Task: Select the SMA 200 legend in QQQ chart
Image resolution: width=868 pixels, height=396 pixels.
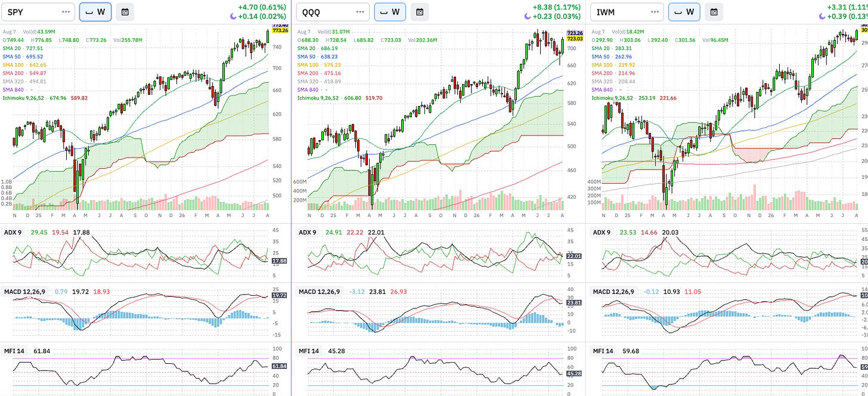Action: pyautogui.click(x=320, y=73)
